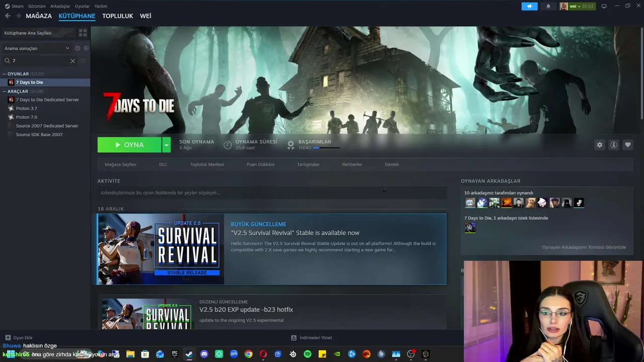Open File Explorer from the taskbar
This screenshot has width=644, height=362.
pyautogui.click(x=130, y=354)
